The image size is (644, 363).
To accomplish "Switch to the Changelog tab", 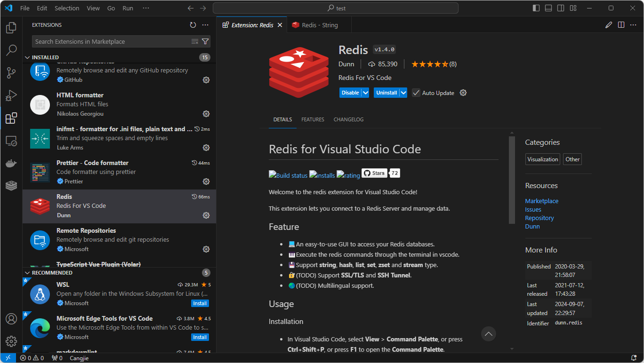I will 348,119.
